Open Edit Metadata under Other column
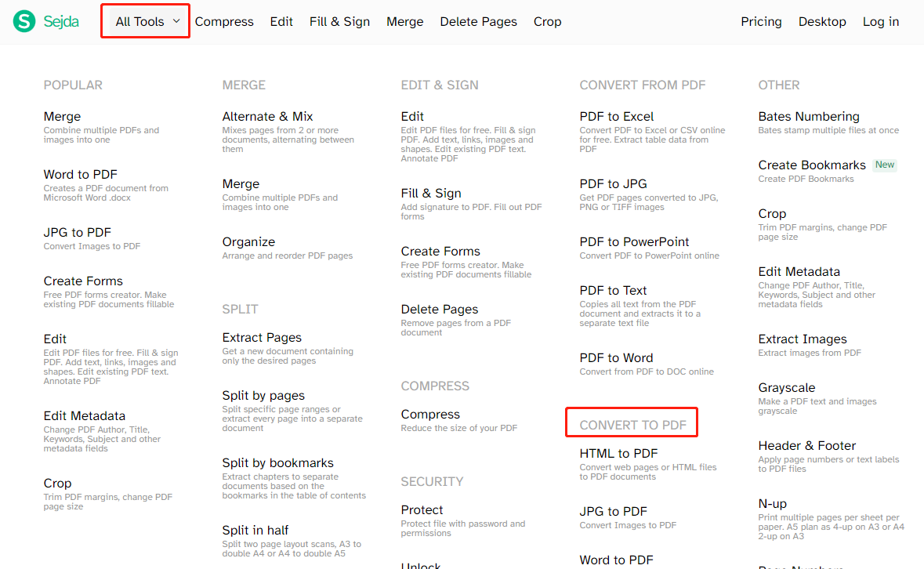 click(x=799, y=272)
